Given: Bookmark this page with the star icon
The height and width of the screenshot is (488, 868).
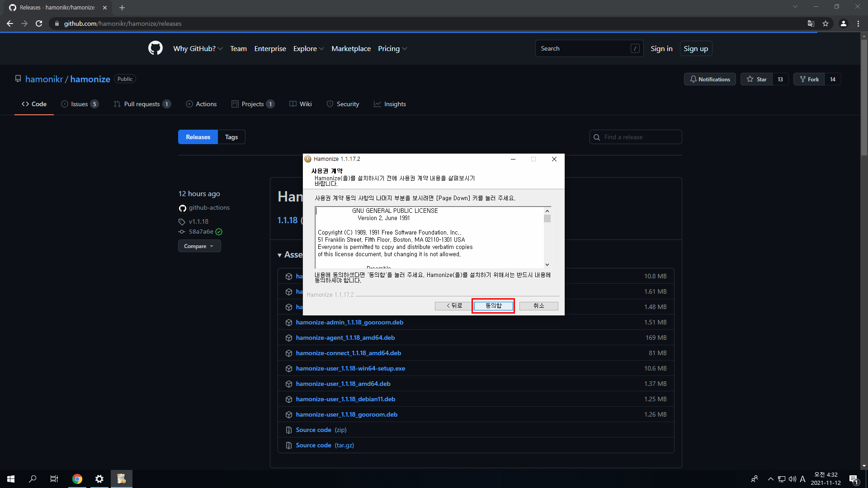Looking at the screenshot, I should pos(826,23).
